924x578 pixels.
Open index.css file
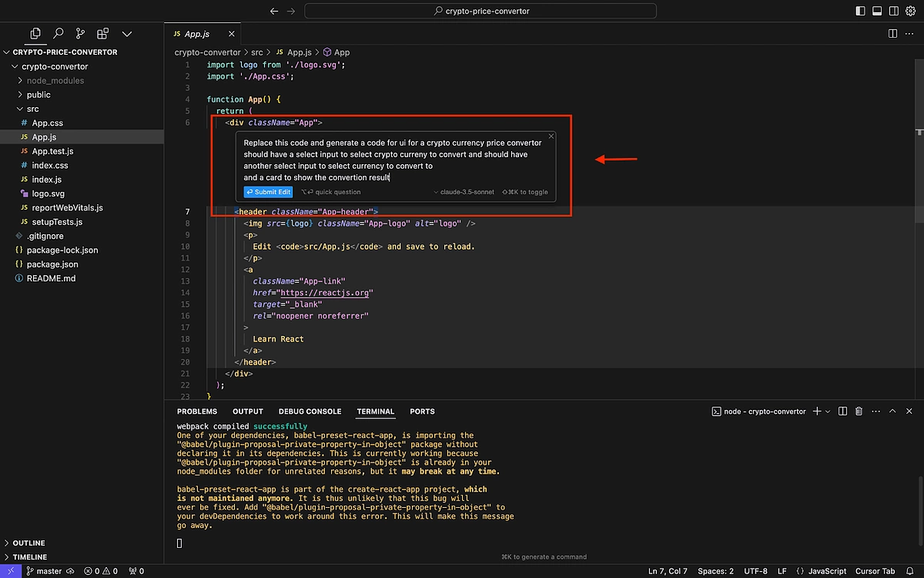50,165
